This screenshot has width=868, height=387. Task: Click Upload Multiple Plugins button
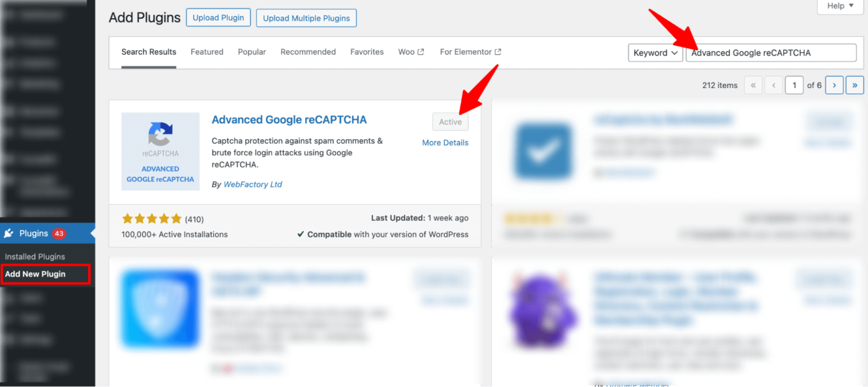click(306, 18)
